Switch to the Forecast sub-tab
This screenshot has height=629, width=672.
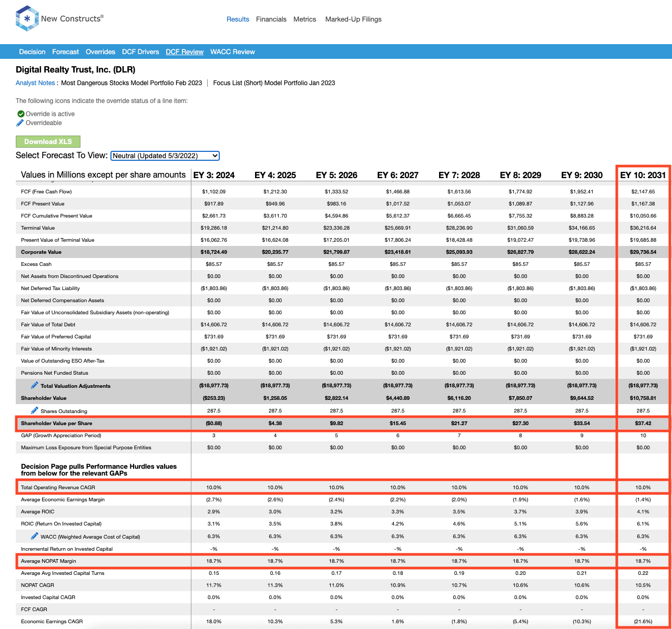[66, 52]
